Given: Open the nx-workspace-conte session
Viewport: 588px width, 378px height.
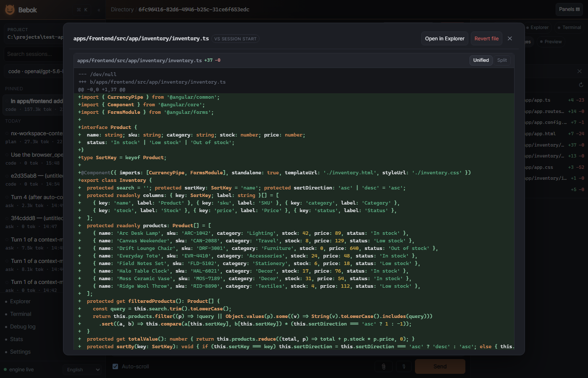Looking at the screenshot, I should point(34,137).
